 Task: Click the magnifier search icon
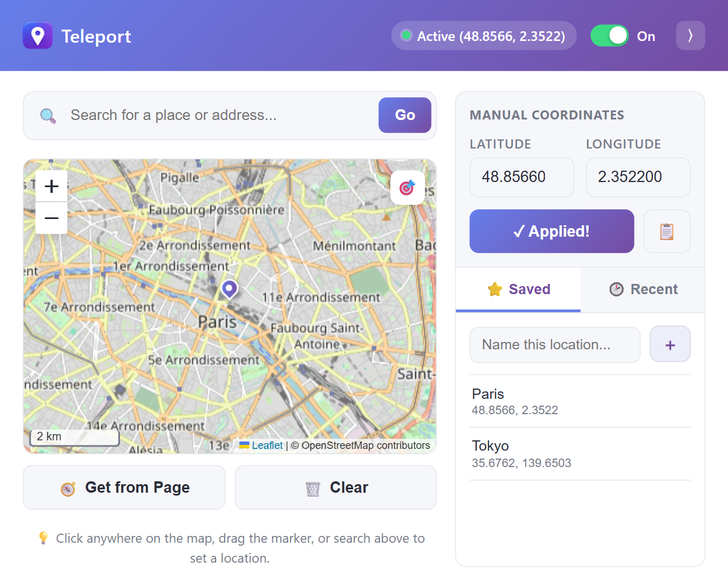(x=48, y=116)
